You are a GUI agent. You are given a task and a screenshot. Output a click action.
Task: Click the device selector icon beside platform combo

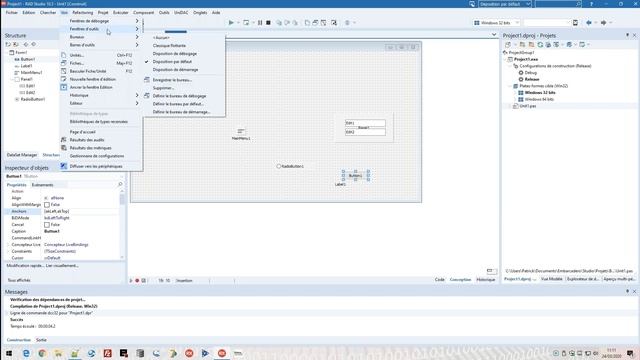pyautogui.click(x=575, y=23)
